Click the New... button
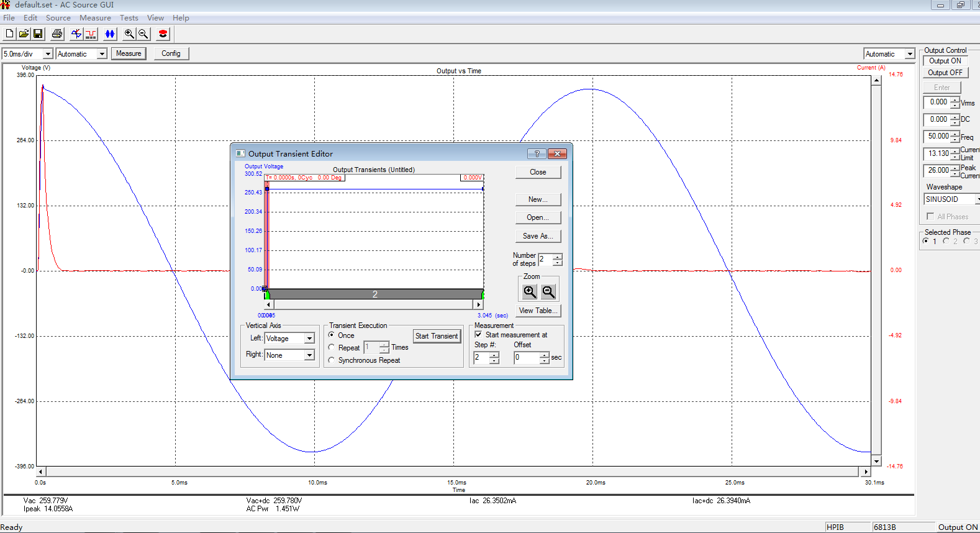The image size is (980, 533). (538, 199)
